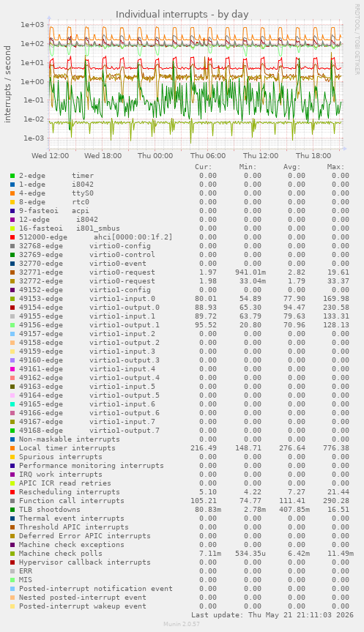Image resolution: width=364 pixels, height=632 pixels.
Task: Click the Max column header
Action: [335, 167]
